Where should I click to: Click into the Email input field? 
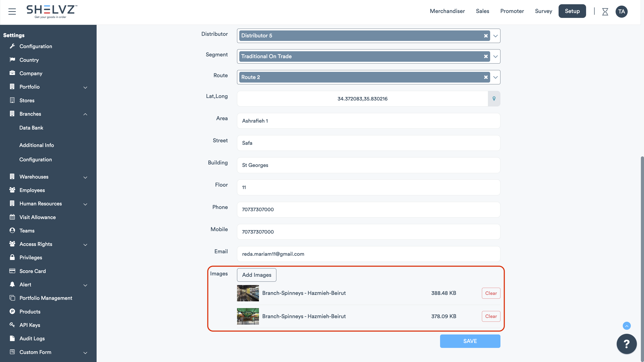[368, 254]
